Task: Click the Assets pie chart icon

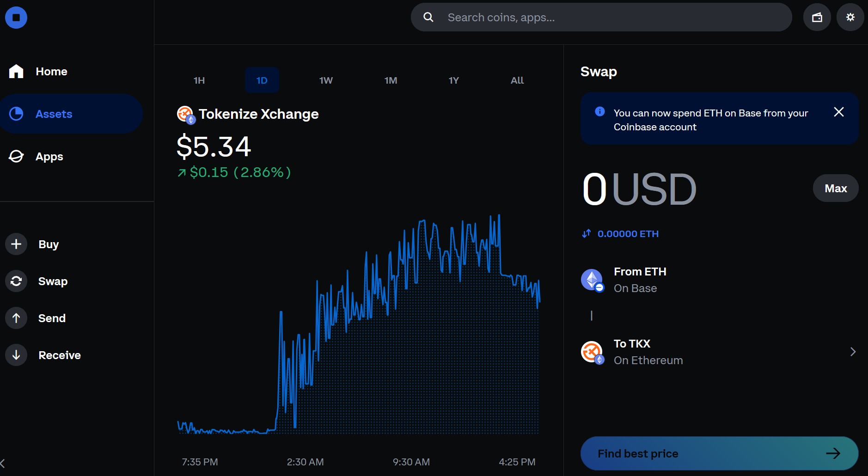Action: click(16, 114)
